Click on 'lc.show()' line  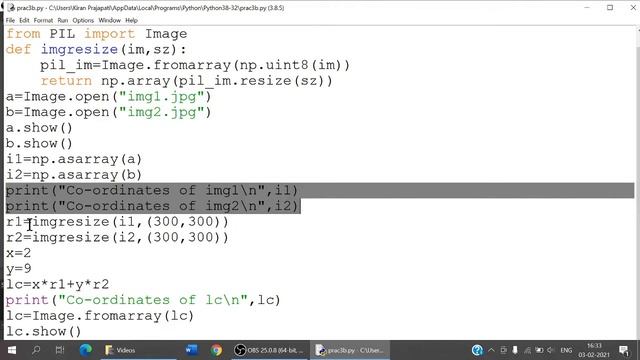point(44,331)
